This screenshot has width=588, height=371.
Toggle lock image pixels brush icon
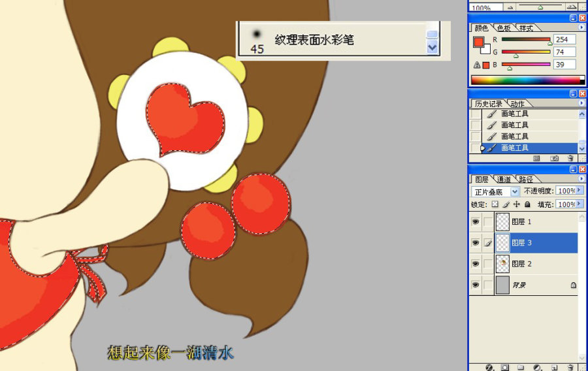[506, 204]
